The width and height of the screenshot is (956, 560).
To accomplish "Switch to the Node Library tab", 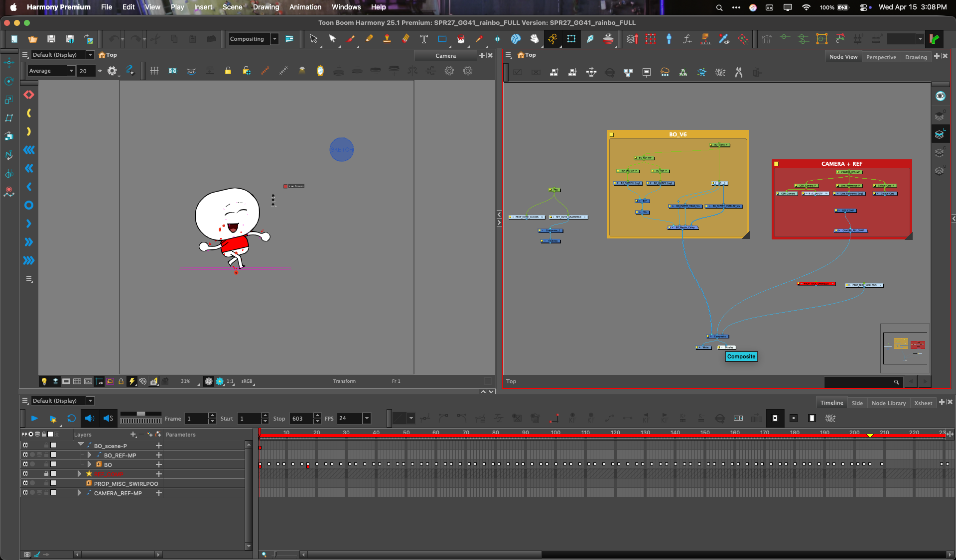I will (x=888, y=403).
